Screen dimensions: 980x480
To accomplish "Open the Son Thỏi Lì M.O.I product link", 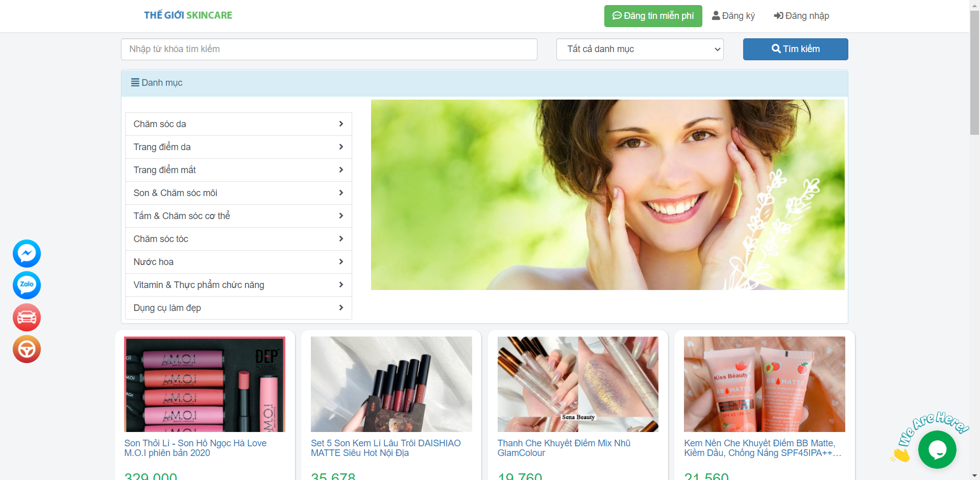I will pos(196,448).
